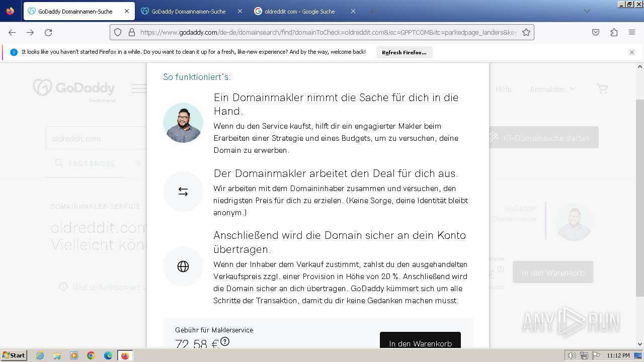Image resolution: width=644 pixels, height=362 pixels.
Task: Click the Refresh Firefox button
Action: click(x=404, y=52)
